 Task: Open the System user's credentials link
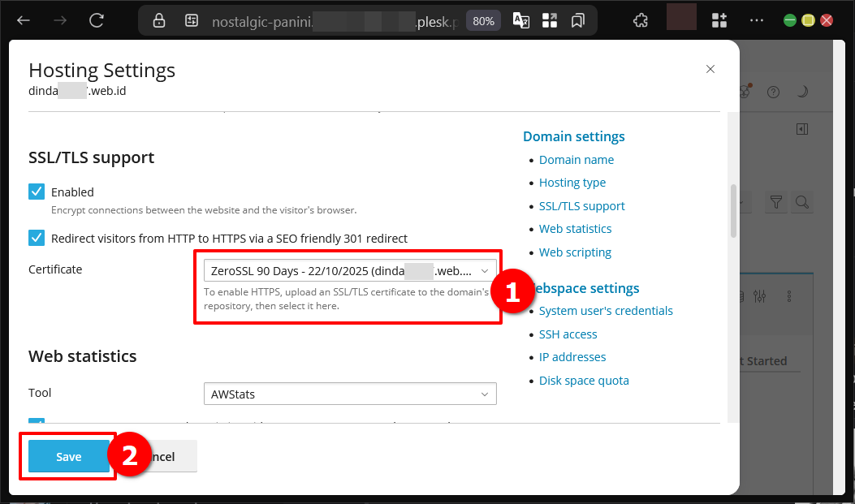[606, 311]
